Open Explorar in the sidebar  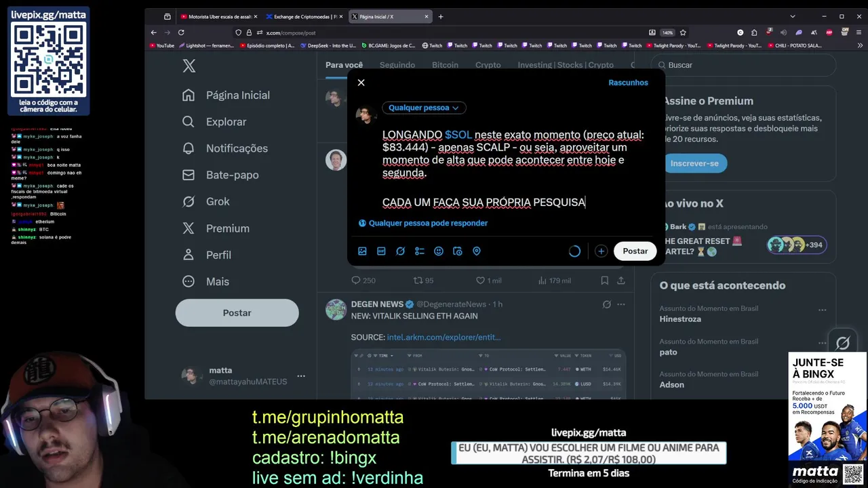coord(215,122)
